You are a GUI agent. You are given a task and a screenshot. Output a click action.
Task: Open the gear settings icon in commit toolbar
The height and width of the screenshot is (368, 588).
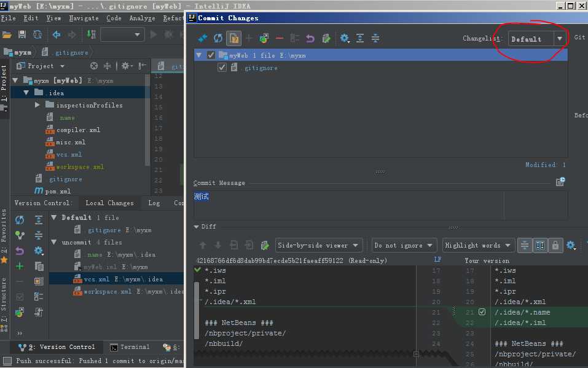coord(345,38)
